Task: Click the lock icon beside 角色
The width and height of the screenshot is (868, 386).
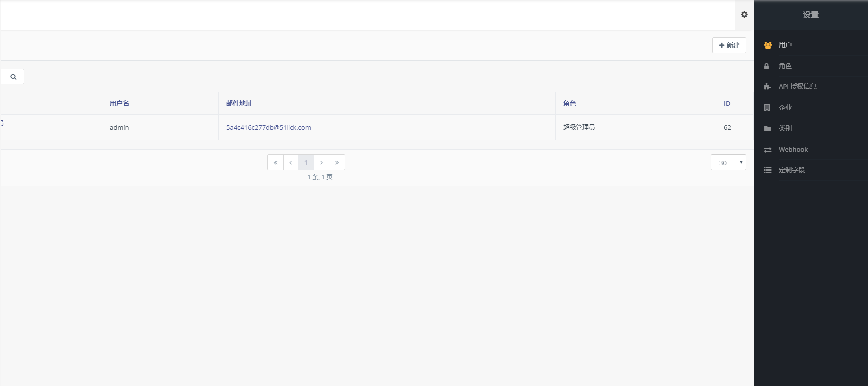Action: coord(767,66)
